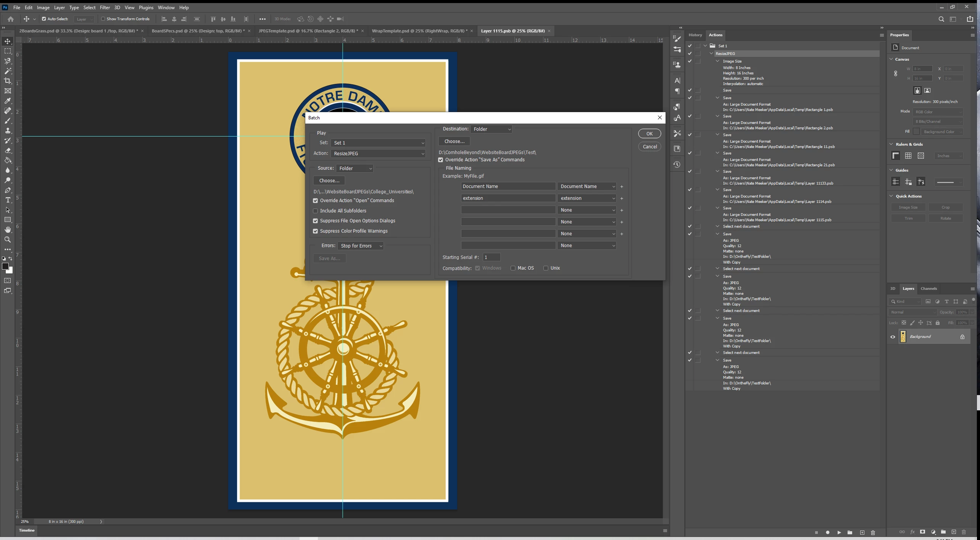Select the Zoom tool
This screenshot has width=980, height=540.
point(8,239)
